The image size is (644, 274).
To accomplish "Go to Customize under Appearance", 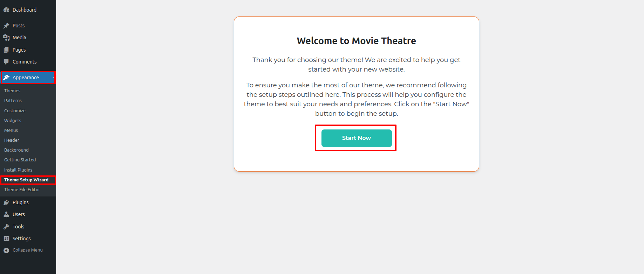I will (15, 111).
